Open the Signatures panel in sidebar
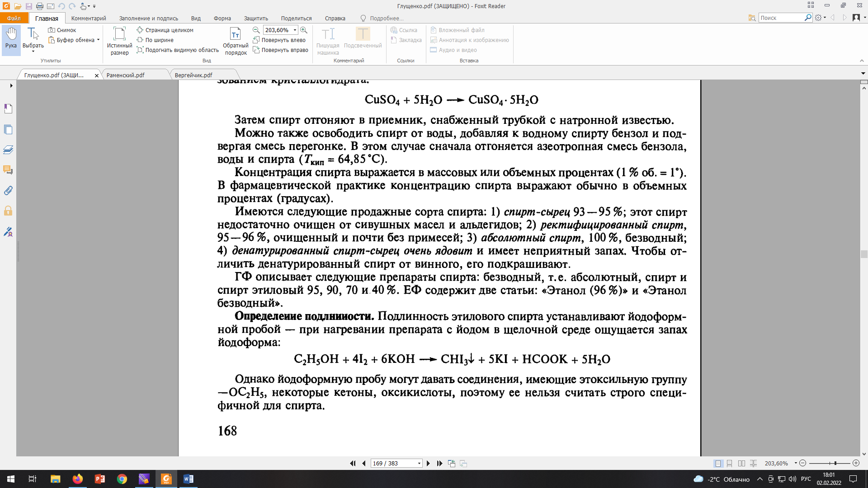The image size is (868, 488). click(x=8, y=232)
